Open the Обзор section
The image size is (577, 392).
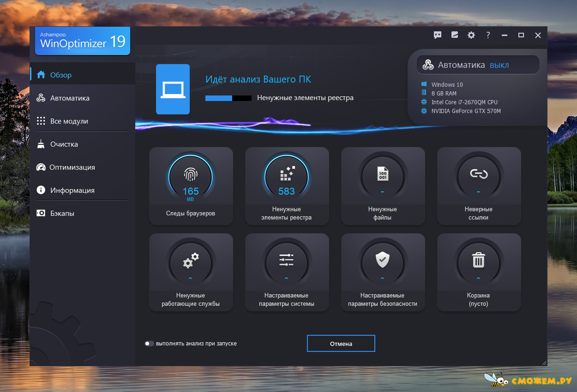(x=83, y=75)
